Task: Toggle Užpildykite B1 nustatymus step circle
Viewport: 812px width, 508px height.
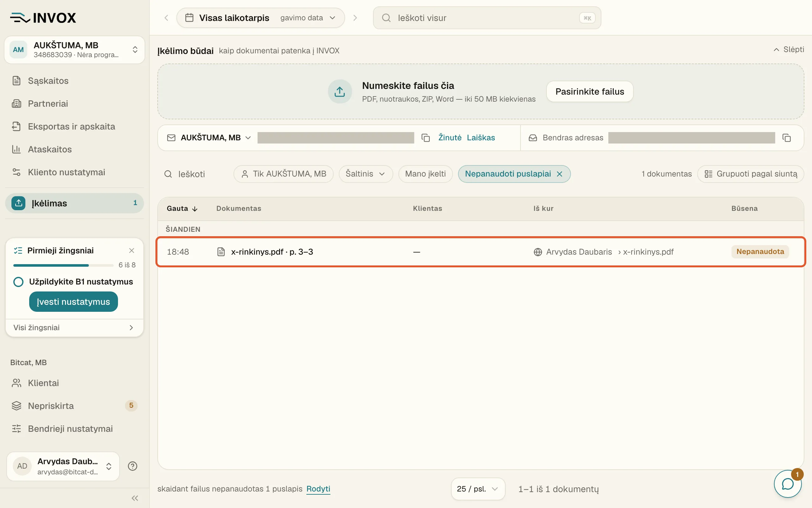Action: 18,282
